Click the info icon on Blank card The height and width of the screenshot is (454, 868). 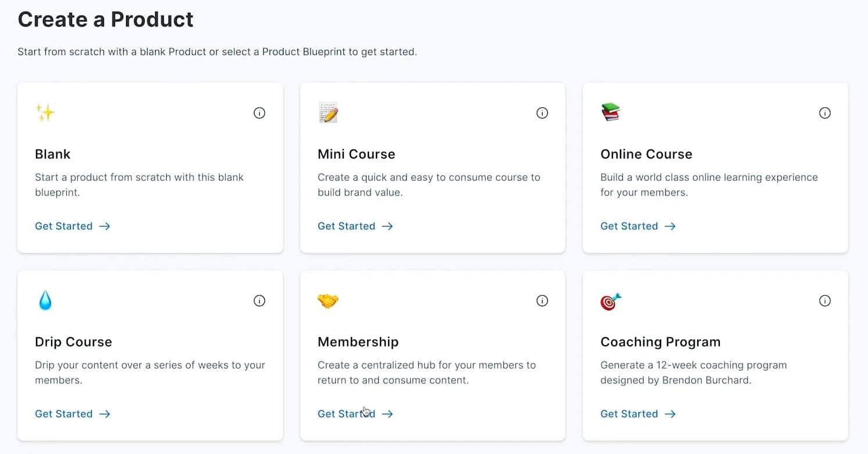(x=259, y=113)
